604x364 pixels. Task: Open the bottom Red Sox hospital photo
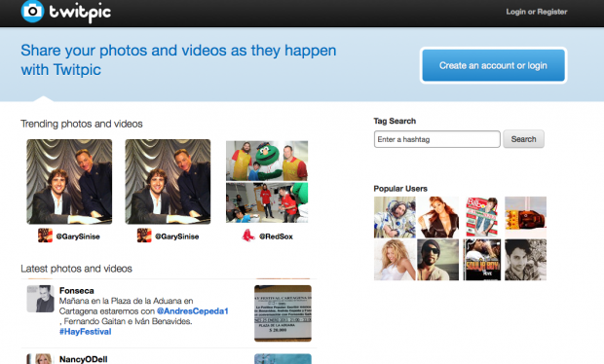[x=267, y=202]
